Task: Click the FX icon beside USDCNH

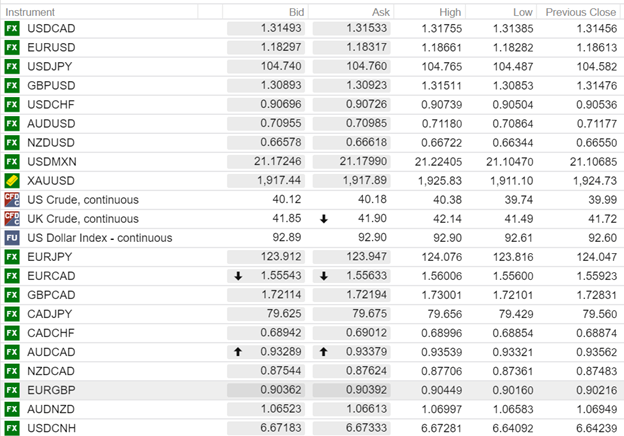Action: click(x=12, y=428)
